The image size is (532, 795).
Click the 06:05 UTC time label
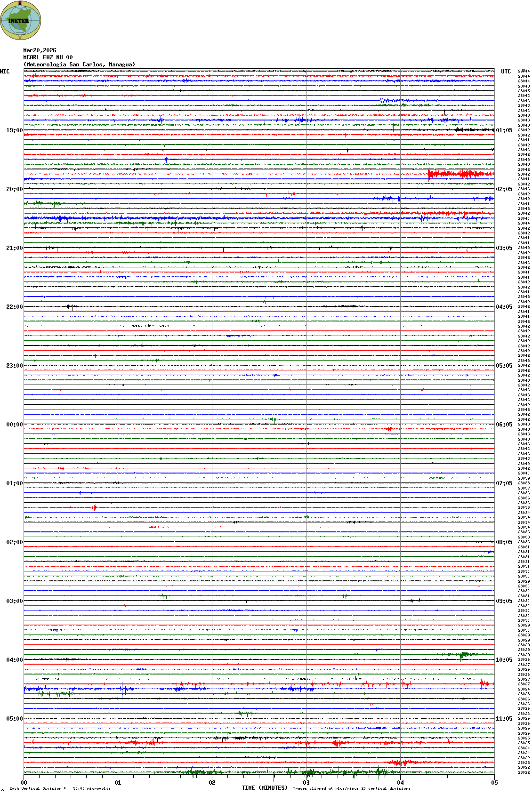pyautogui.click(x=504, y=425)
